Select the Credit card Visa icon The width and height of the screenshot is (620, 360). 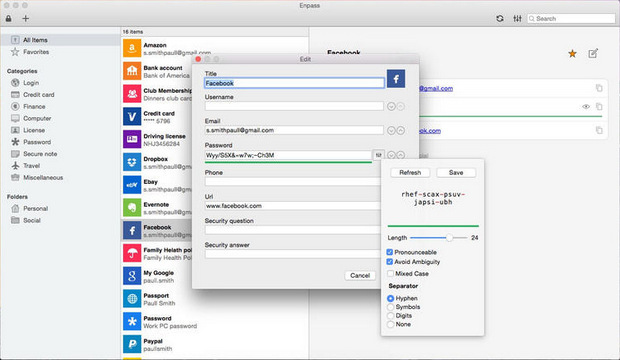132,117
